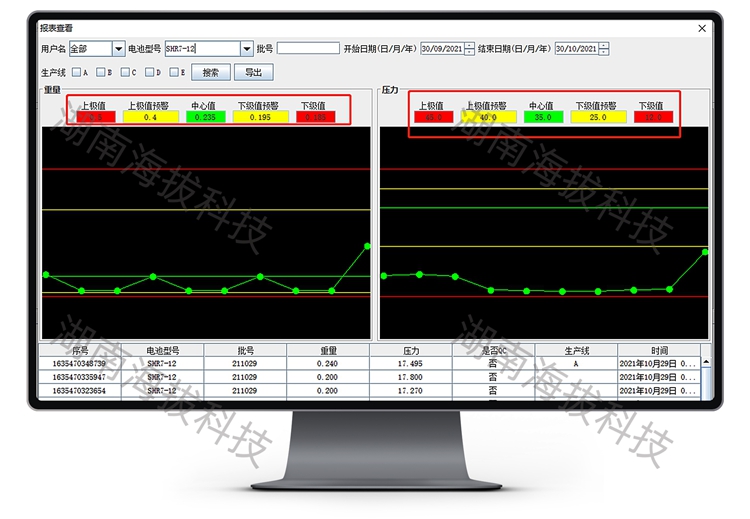This screenshot has height=519, width=750.
Task: Check production line C checkbox
Action: (124, 72)
